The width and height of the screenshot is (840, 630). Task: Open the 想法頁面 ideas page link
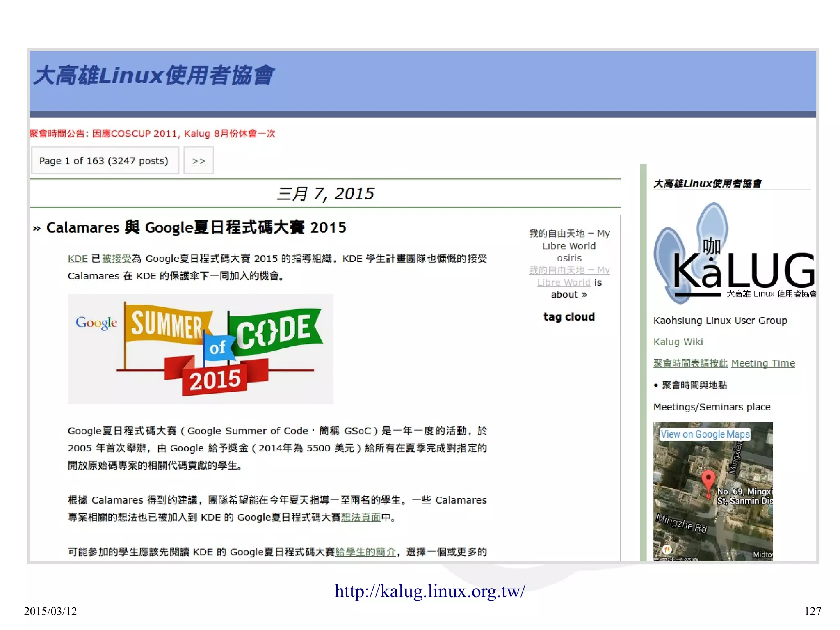point(361,517)
